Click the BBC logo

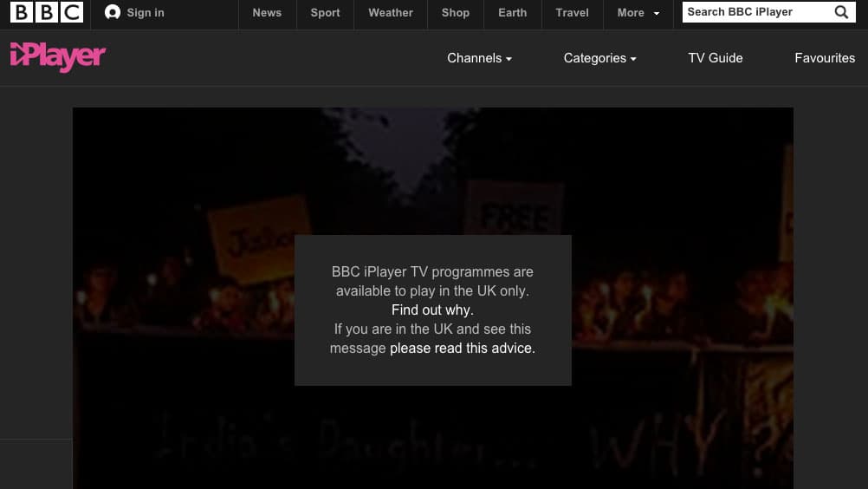click(47, 12)
